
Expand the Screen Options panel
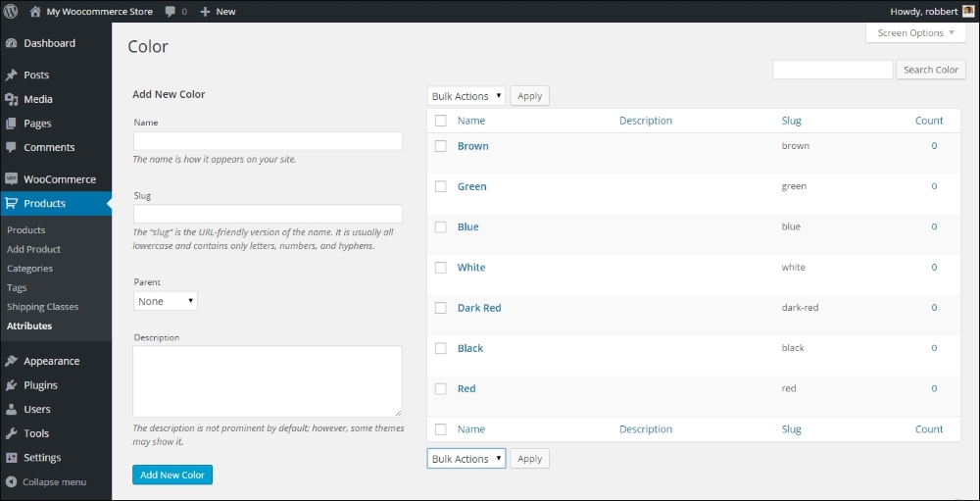tap(915, 33)
